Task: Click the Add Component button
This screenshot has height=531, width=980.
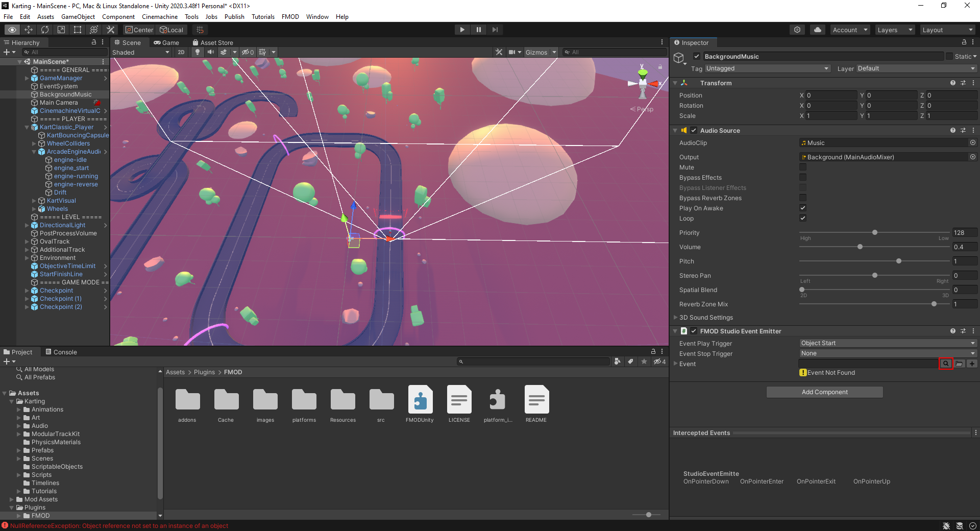Action: (x=824, y=392)
